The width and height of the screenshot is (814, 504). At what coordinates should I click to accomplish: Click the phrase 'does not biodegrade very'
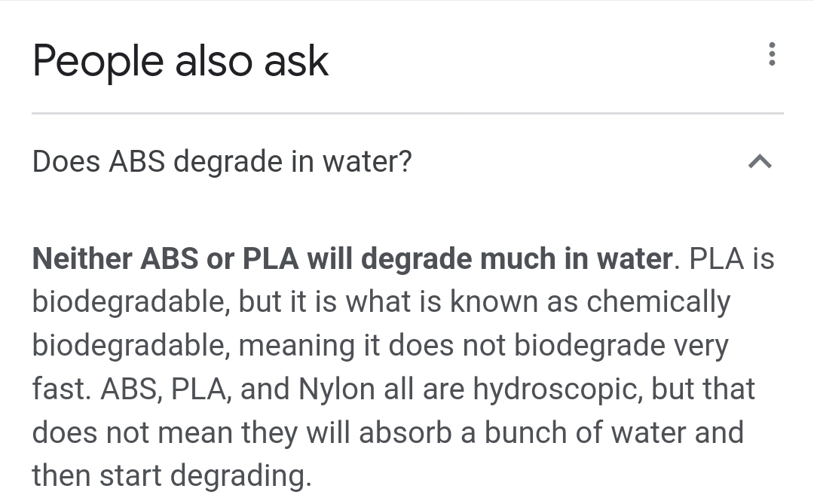(558, 346)
